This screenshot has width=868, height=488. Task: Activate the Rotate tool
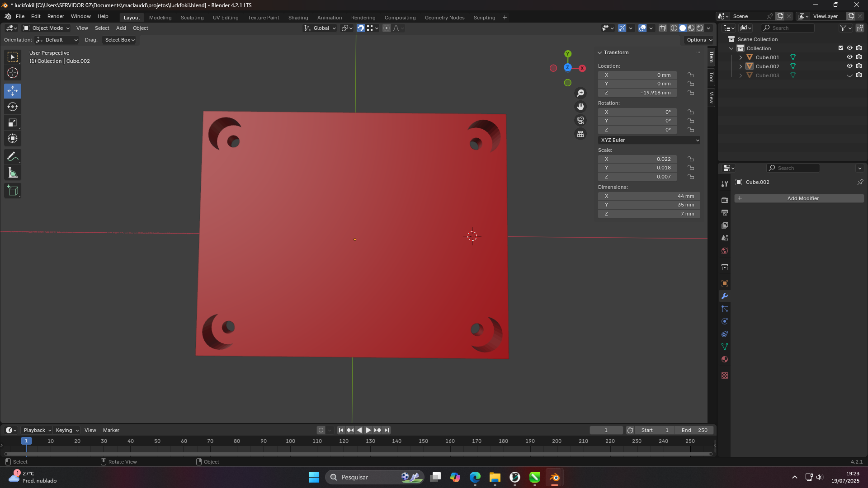click(13, 107)
